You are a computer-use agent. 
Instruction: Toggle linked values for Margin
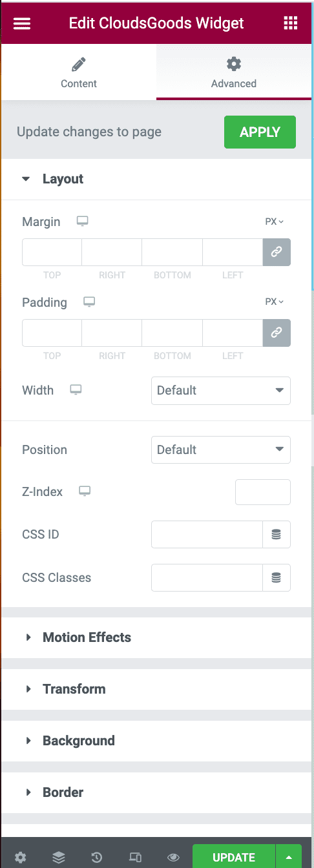[277, 253]
